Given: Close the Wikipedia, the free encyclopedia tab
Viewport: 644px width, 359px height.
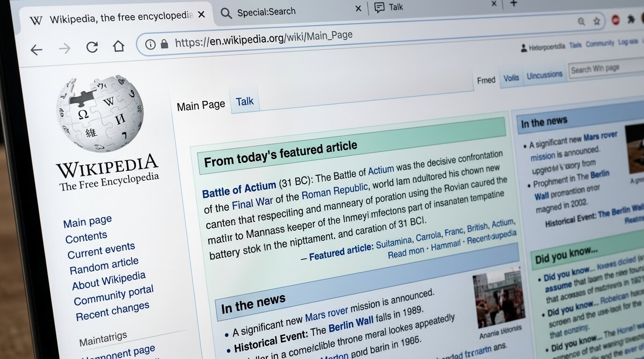Looking at the screenshot, I should pyautogui.click(x=201, y=15).
